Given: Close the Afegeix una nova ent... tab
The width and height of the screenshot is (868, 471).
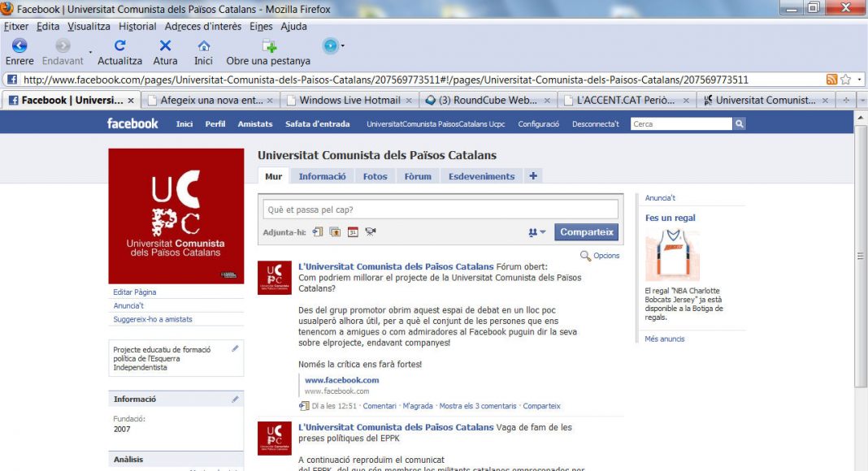Looking at the screenshot, I should [x=270, y=101].
